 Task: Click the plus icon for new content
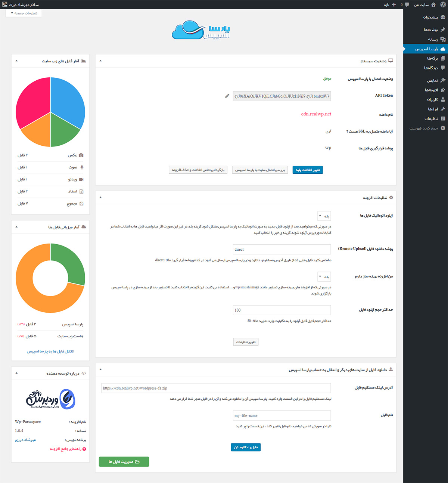pyautogui.click(x=393, y=4)
